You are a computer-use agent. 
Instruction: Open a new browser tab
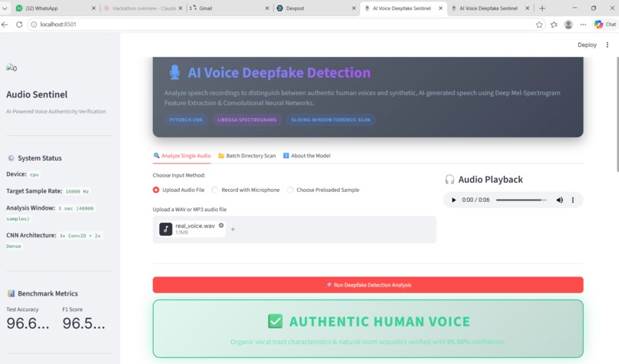(542, 8)
